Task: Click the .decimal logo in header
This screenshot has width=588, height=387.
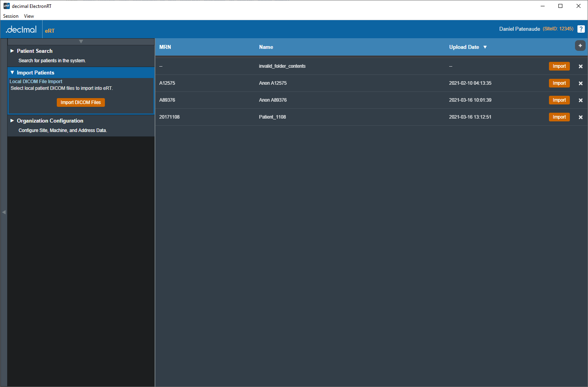Action: (21, 30)
